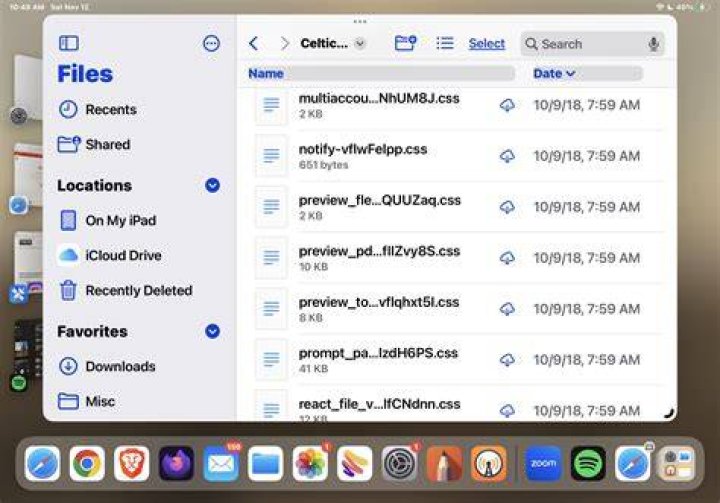Open On My iPad location

108,220
